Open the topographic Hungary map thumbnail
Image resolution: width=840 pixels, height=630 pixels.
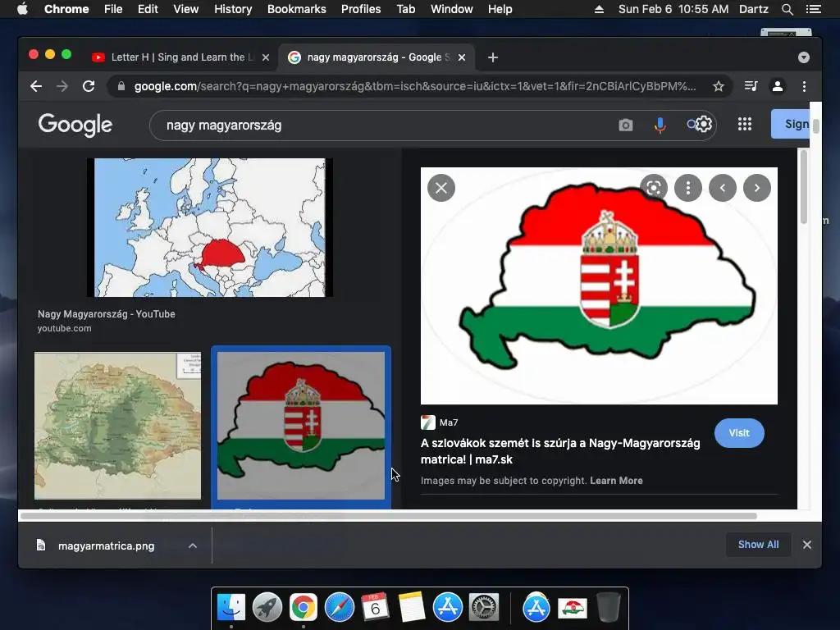click(118, 426)
